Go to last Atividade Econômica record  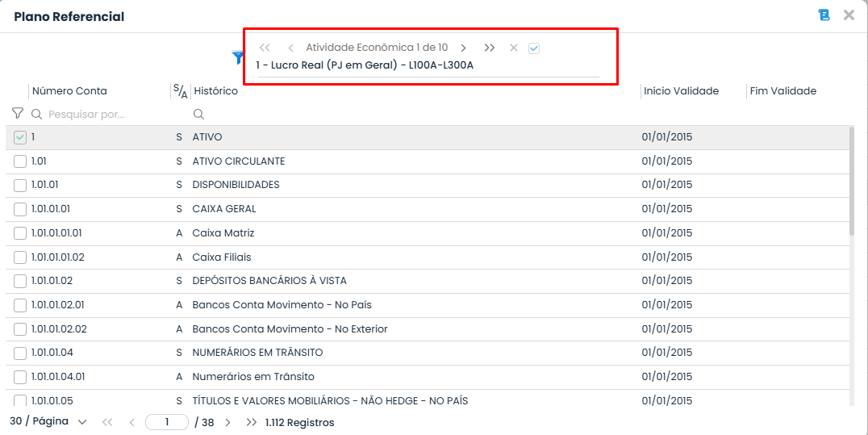490,48
